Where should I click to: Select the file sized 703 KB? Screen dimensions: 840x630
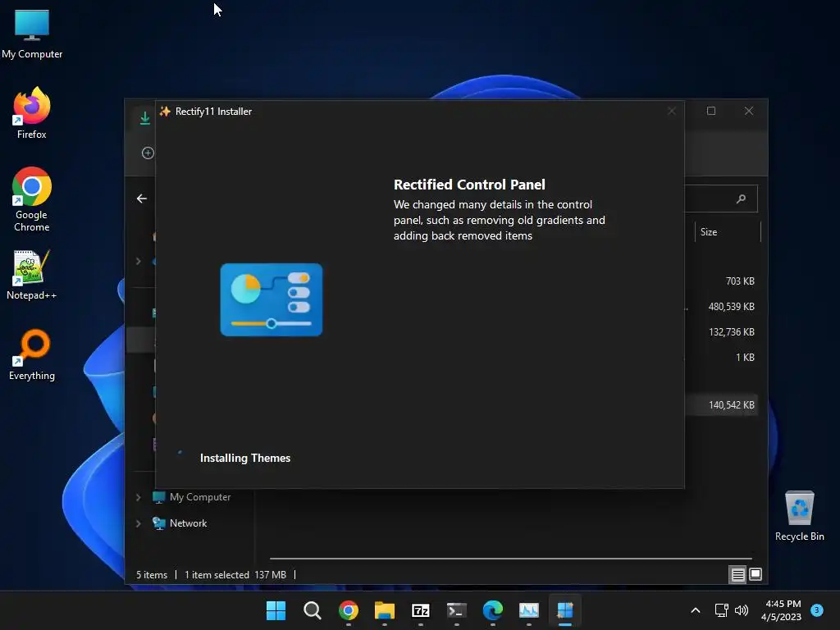click(x=740, y=281)
